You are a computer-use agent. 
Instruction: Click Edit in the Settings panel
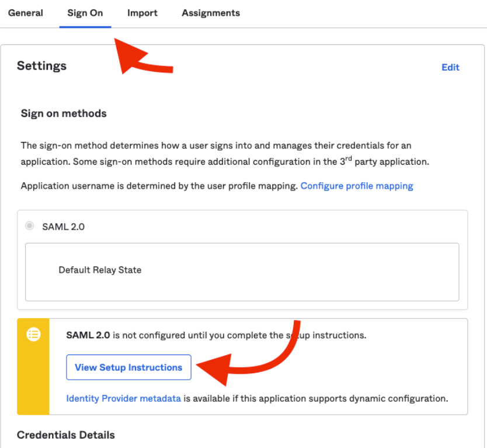click(x=450, y=67)
